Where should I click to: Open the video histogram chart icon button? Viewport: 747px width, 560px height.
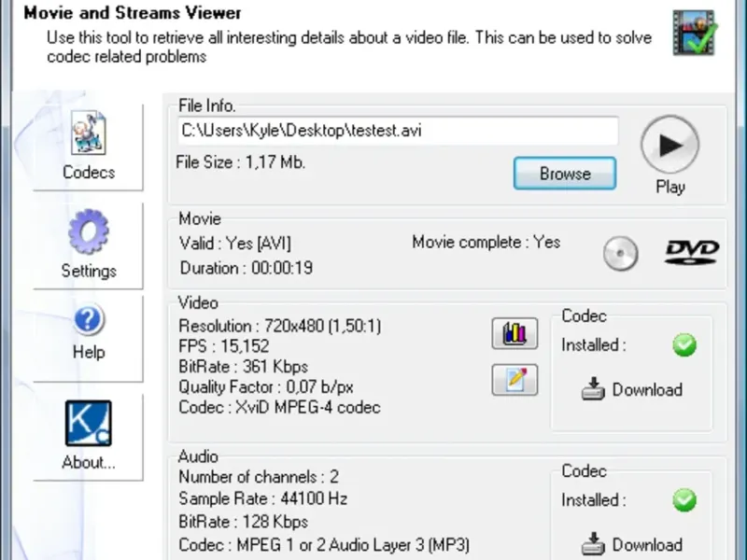pyautogui.click(x=514, y=333)
